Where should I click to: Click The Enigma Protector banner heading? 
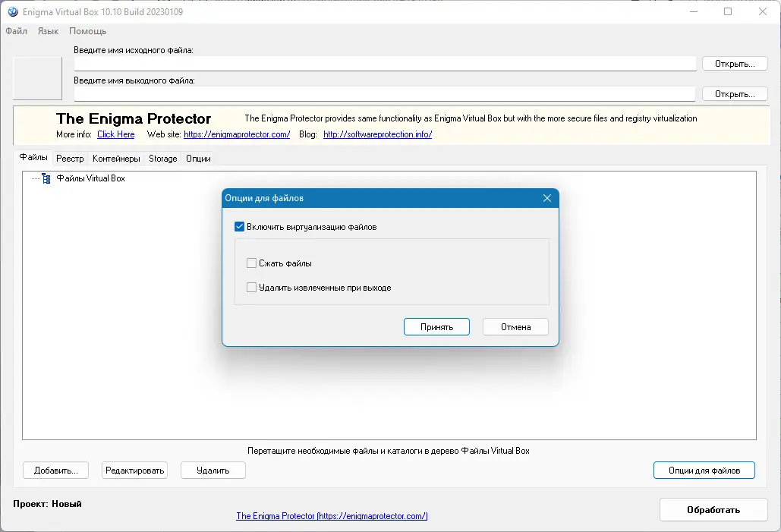tap(134, 118)
